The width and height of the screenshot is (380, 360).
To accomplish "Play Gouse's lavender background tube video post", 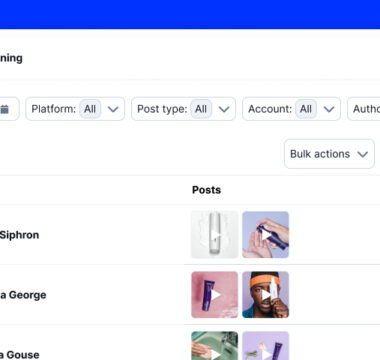I will pyautogui.click(x=266, y=346).
